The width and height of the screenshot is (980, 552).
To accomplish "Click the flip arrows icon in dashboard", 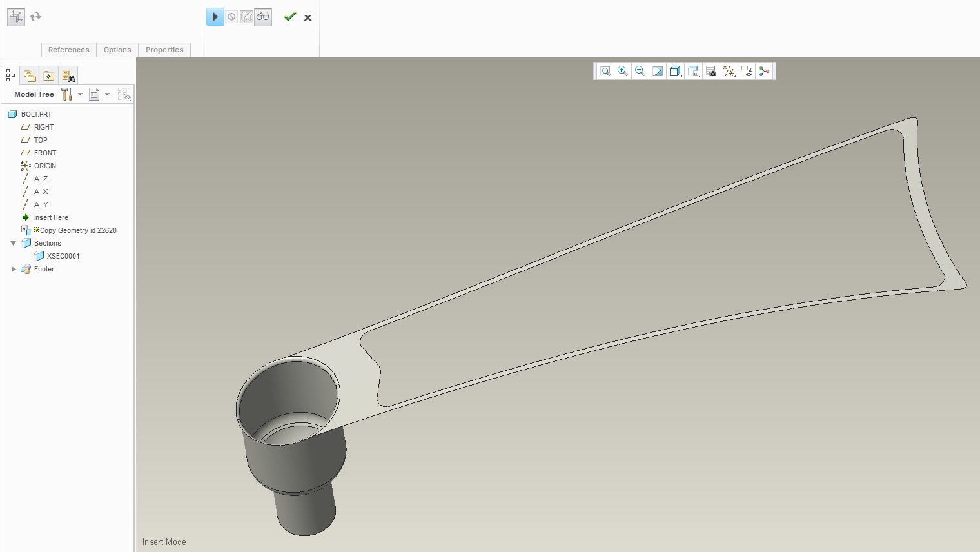I will tap(35, 17).
